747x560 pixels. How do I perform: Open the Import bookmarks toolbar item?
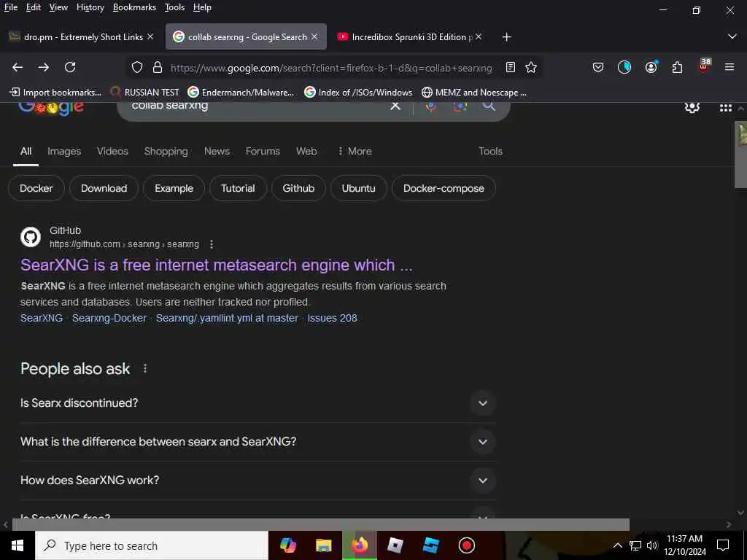click(55, 93)
